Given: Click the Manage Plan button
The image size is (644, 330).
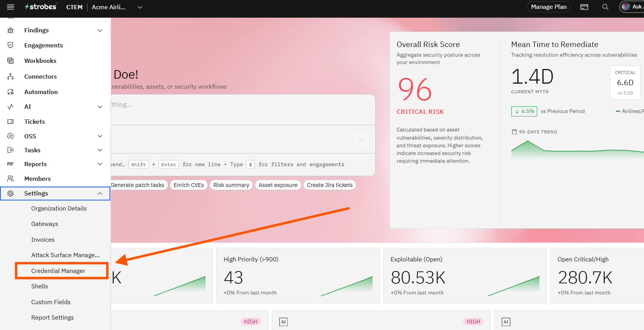Looking at the screenshot, I should pos(549,7).
